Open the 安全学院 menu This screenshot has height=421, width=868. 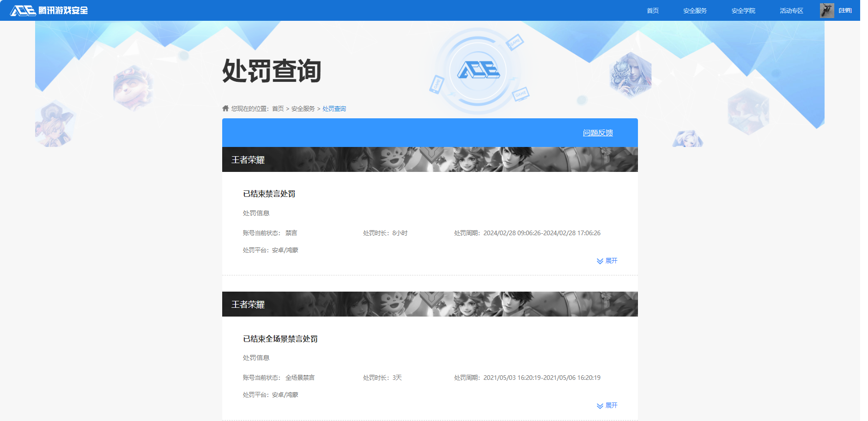pyautogui.click(x=743, y=11)
